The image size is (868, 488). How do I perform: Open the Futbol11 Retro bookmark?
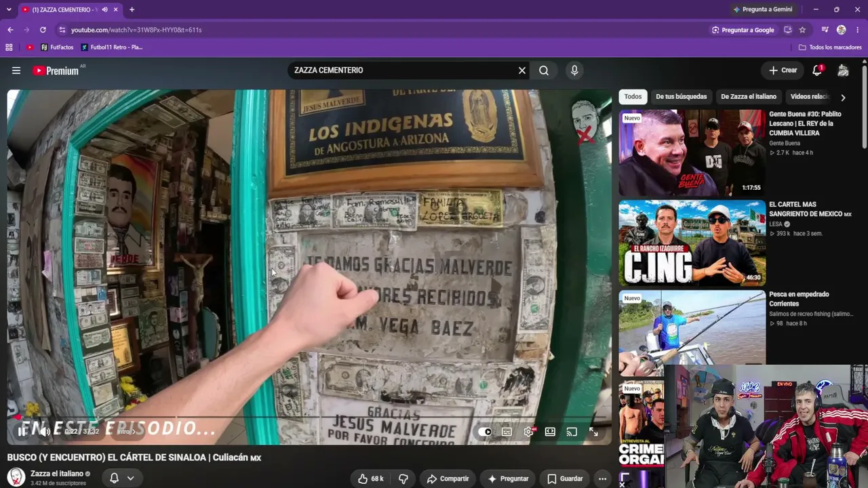111,47
